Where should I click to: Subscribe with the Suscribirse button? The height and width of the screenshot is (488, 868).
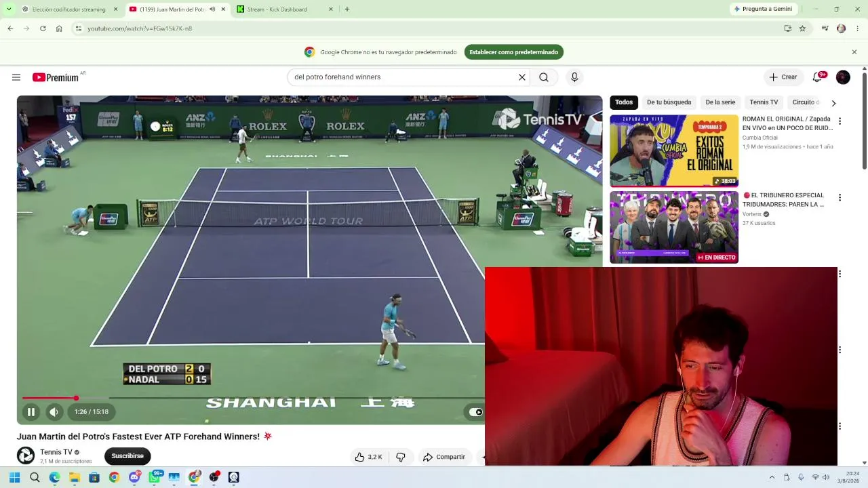[127, 456]
